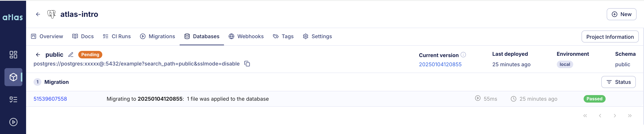
Task: Return to databases list via public back arrow
Action: (x=38, y=54)
